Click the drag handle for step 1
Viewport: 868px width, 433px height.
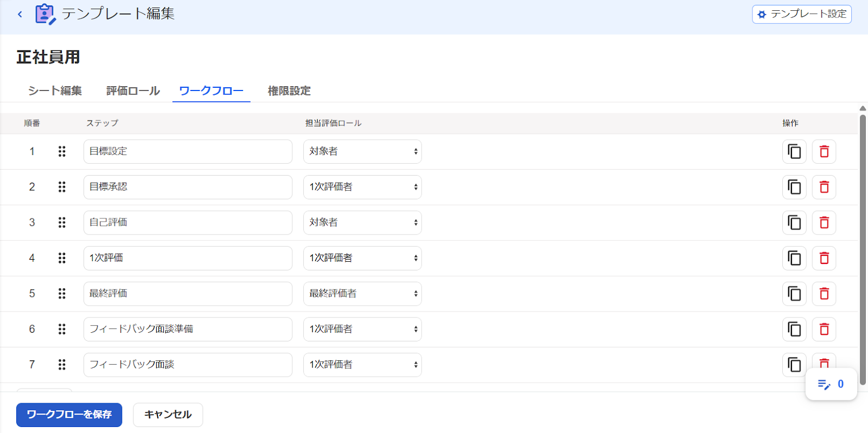(62, 151)
